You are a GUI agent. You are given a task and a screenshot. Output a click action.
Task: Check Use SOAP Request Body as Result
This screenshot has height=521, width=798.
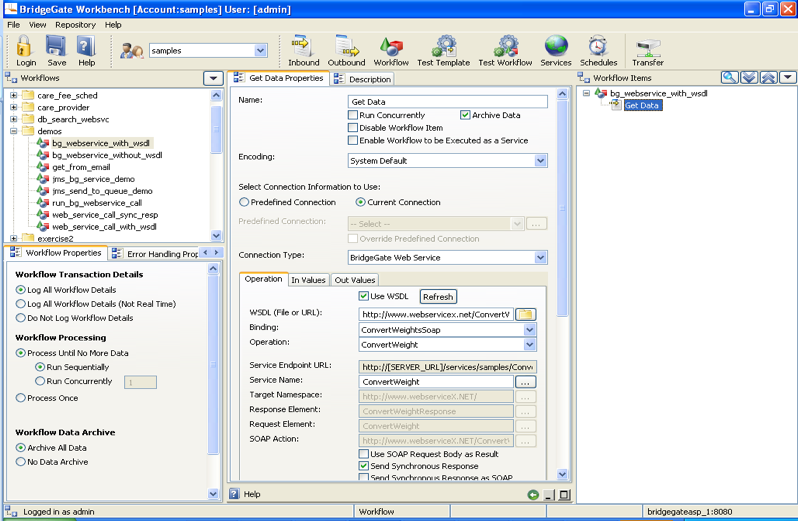click(363, 454)
